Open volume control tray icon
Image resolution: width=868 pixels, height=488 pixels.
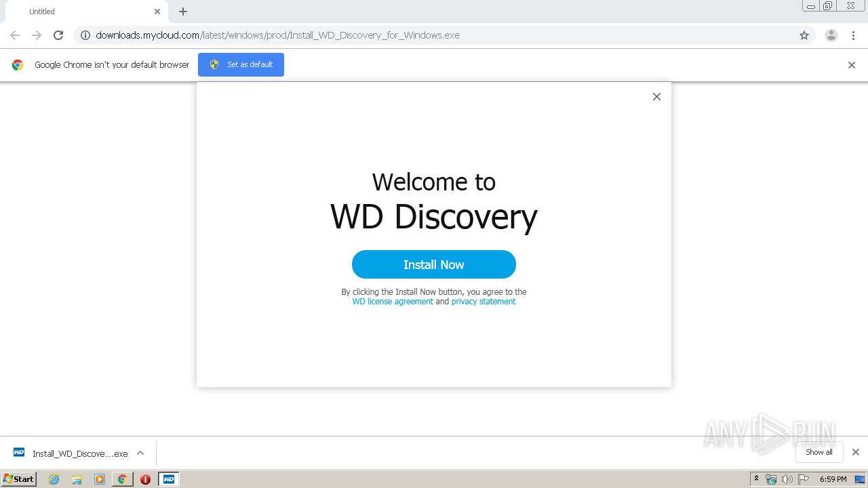787,479
